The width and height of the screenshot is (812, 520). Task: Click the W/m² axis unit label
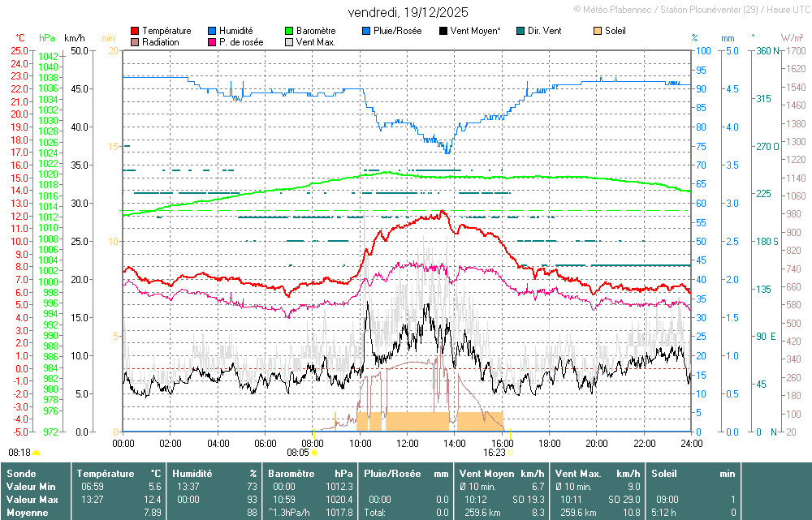pos(792,38)
